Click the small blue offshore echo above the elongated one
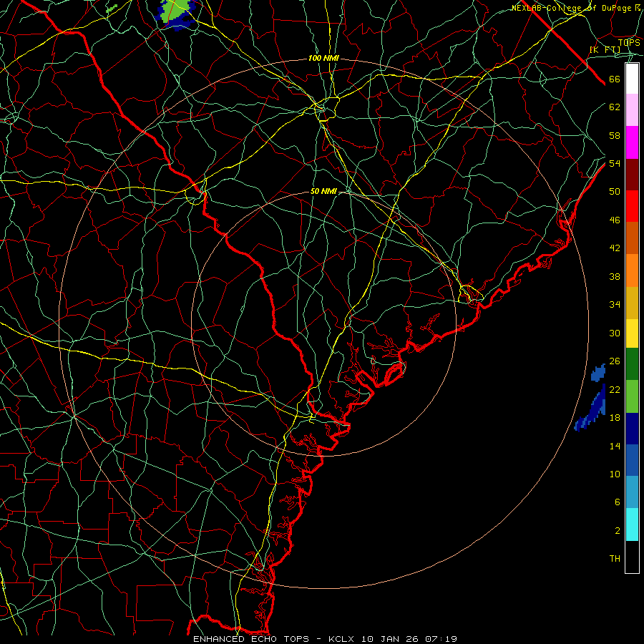 pos(598,373)
